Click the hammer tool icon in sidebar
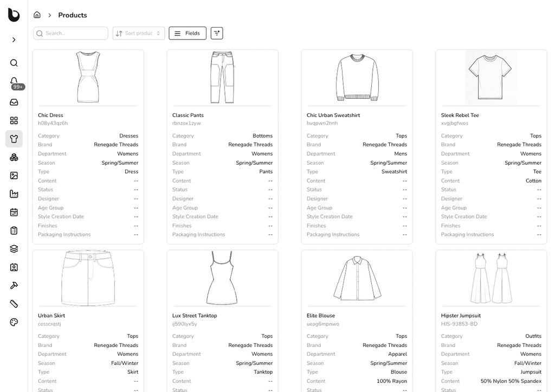The image size is (555, 392). pyautogui.click(x=14, y=285)
